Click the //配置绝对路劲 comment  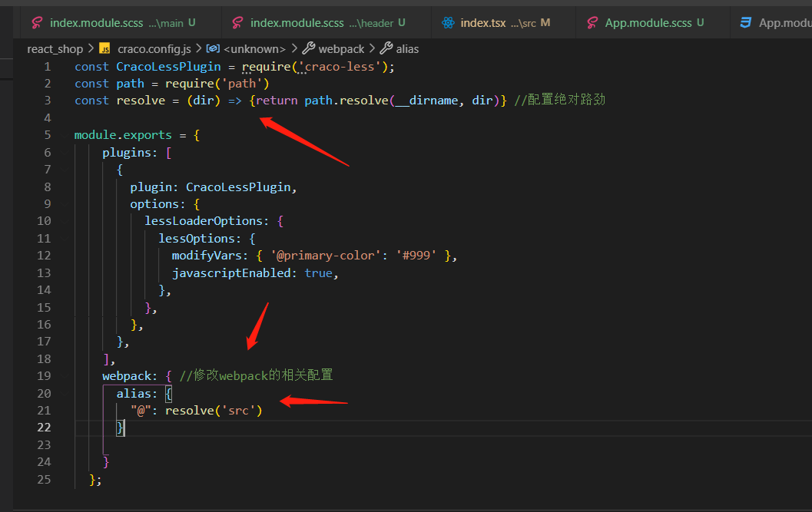point(559,100)
